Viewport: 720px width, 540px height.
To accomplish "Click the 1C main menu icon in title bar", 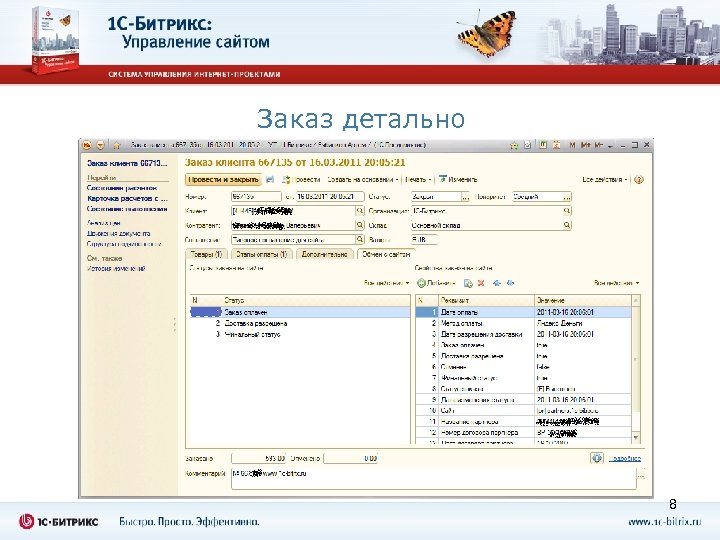I will (x=87, y=145).
